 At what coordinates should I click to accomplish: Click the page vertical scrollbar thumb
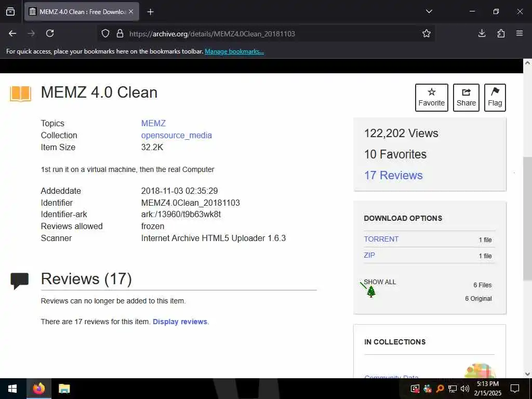(527, 219)
